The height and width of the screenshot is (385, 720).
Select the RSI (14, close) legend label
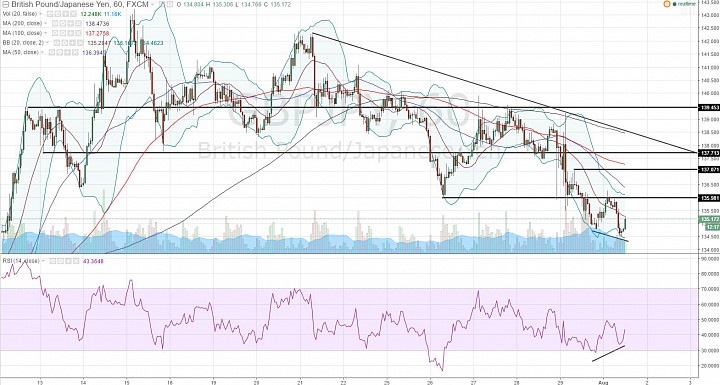21,261
